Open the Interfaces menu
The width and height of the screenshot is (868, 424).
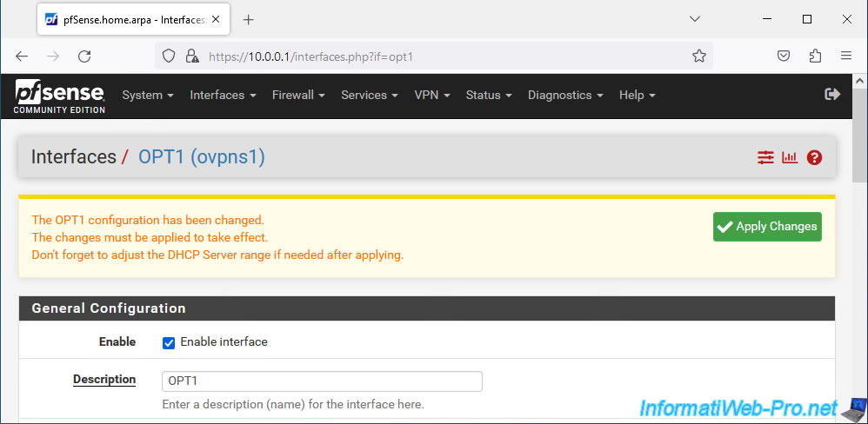point(224,95)
